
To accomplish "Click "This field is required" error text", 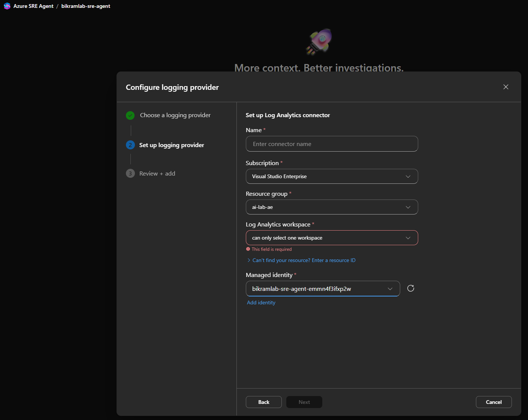I will pyautogui.click(x=271, y=249).
